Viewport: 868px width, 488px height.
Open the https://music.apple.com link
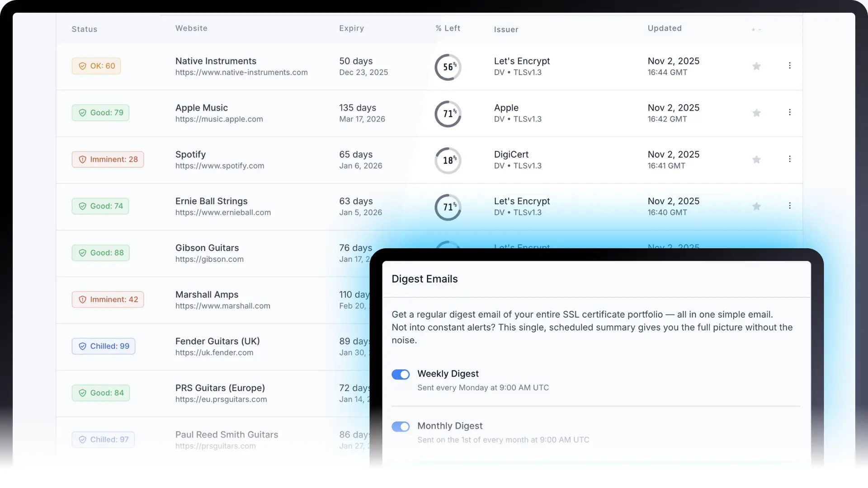[219, 119]
